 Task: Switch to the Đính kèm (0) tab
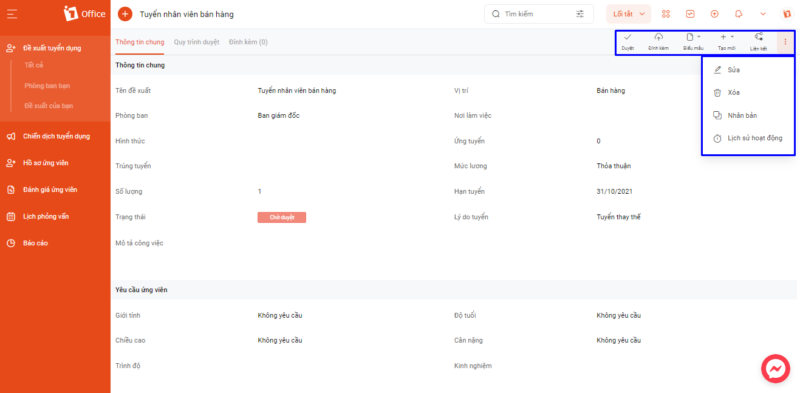[x=248, y=42]
